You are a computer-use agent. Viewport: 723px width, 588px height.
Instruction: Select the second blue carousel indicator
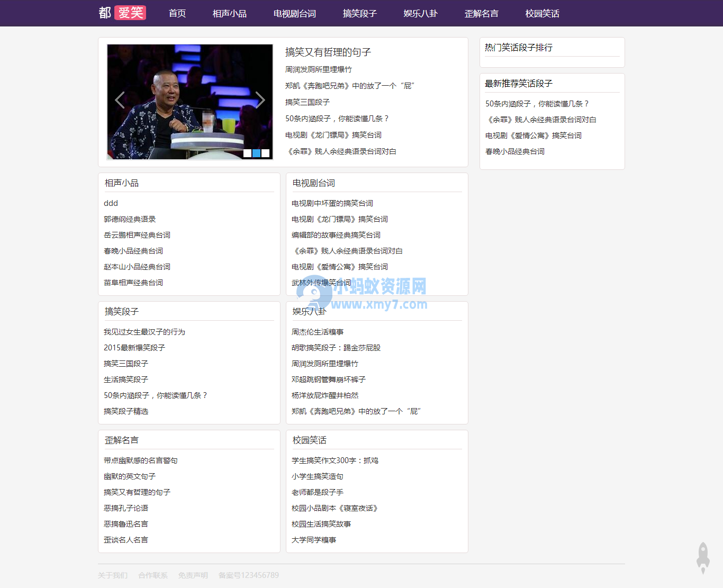coord(256,153)
